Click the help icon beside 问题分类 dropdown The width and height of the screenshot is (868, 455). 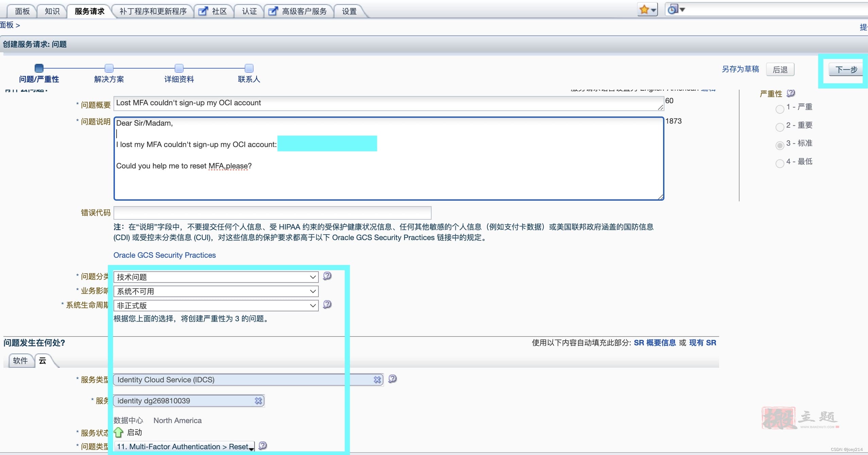tap(327, 276)
